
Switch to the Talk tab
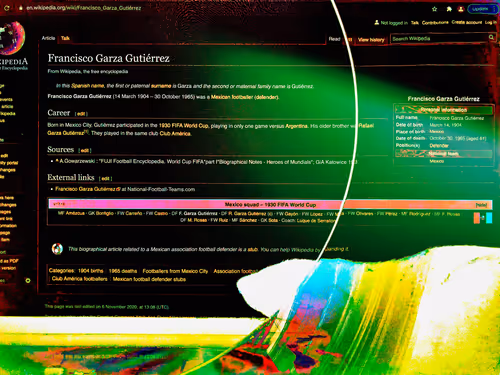click(65, 38)
